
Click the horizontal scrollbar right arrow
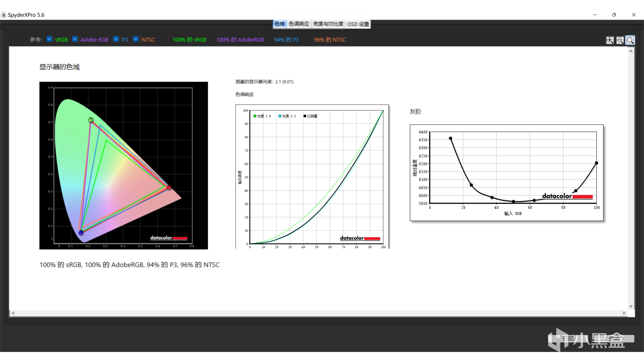(624, 313)
